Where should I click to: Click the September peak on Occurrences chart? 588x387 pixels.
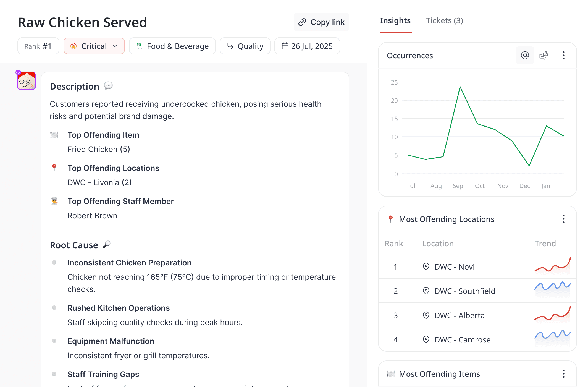460,87
